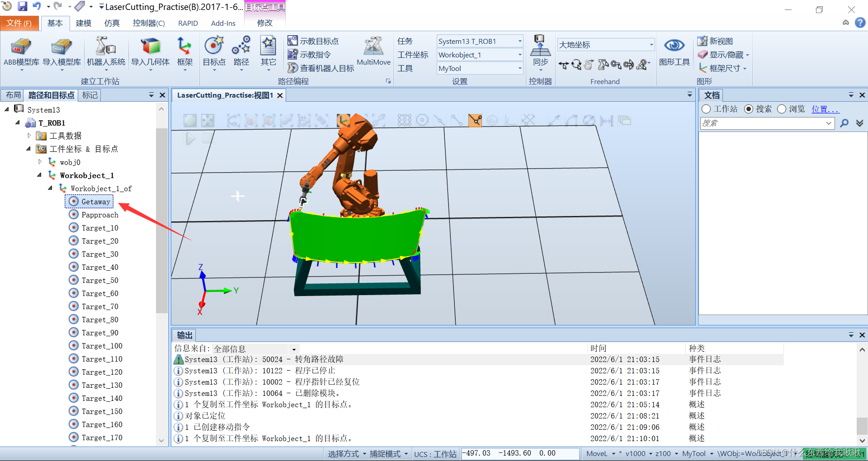Switch to the 控制器(C) ribbon tab
This screenshot has width=868, height=461.
[x=149, y=23]
